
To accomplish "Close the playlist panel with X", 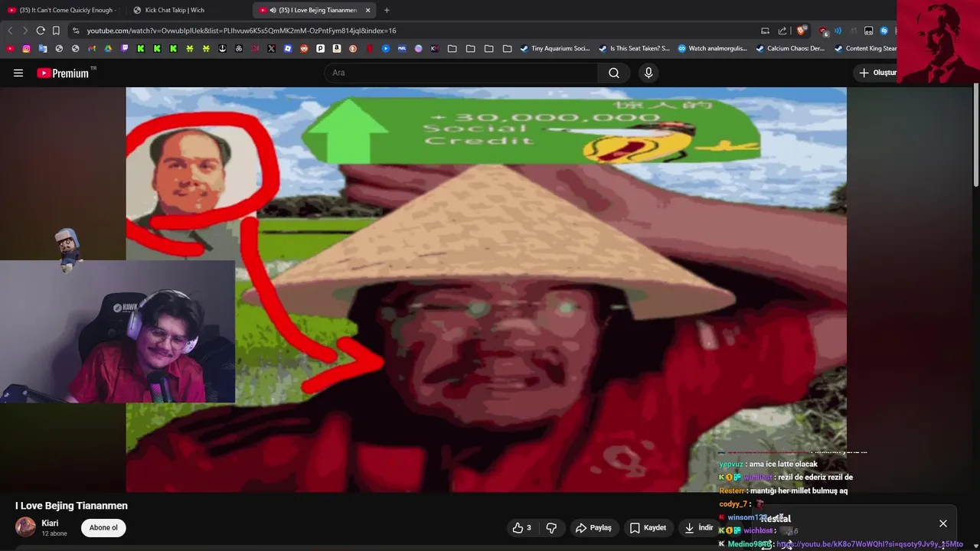I will (943, 523).
